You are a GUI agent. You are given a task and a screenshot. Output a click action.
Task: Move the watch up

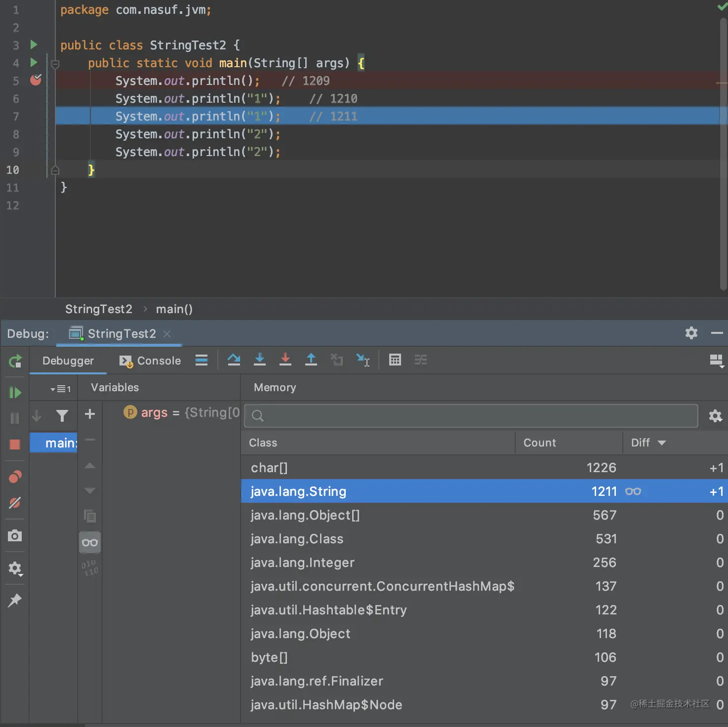pyautogui.click(x=90, y=466)
